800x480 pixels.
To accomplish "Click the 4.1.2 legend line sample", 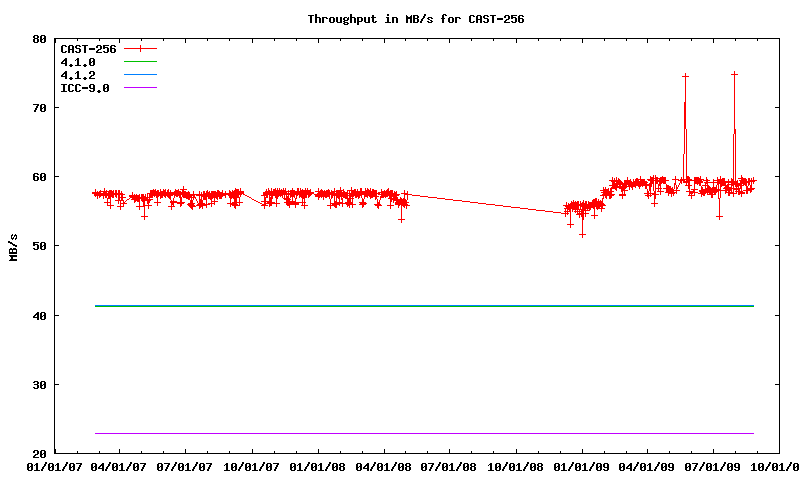I will click(x=141, y=74).
